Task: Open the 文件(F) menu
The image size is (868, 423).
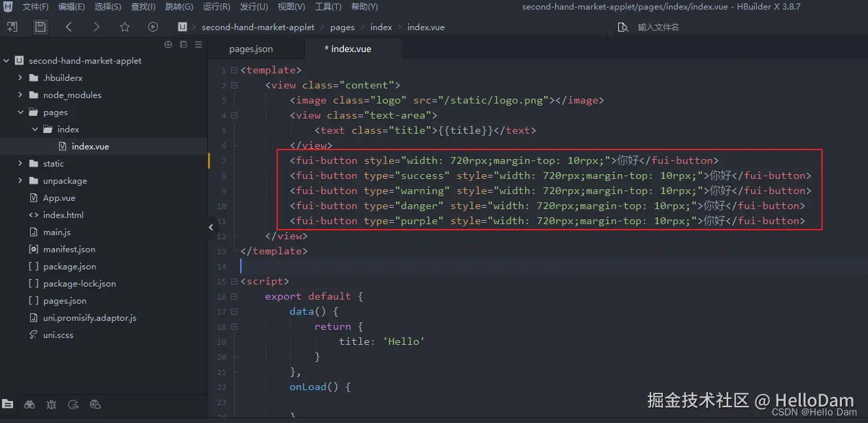Action: [x=36, y=7]
